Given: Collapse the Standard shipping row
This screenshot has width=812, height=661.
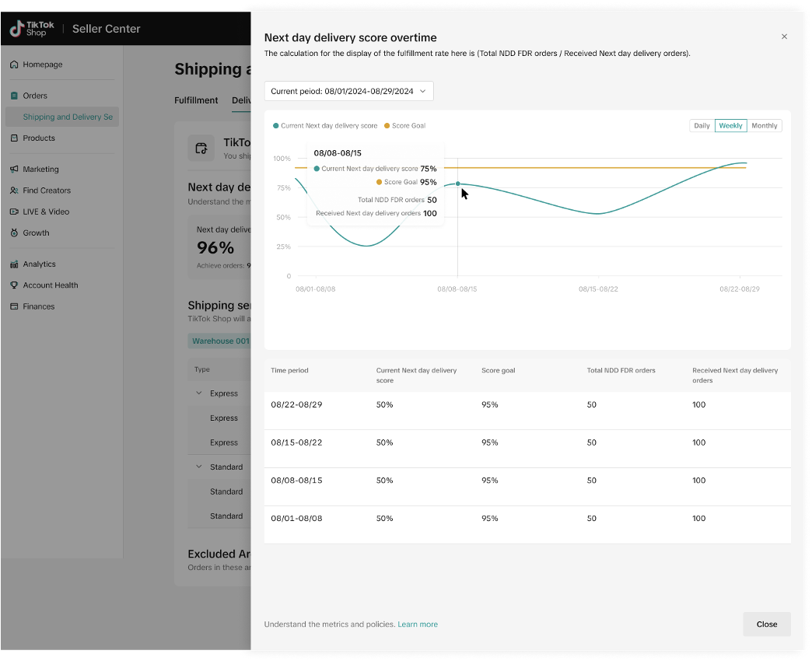Looking at the screenshot, I should pyautogui.click(x=199, y=467).
